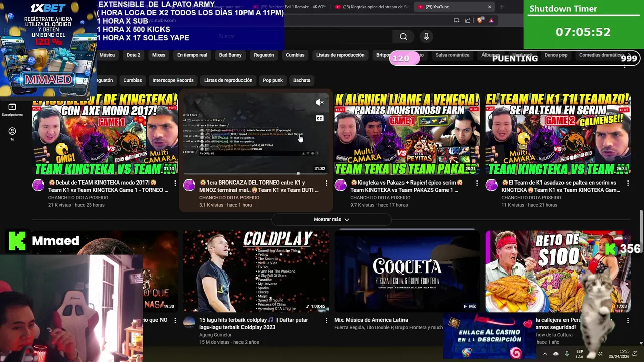
Task: Select Bachata chip
Action: (x=302, y=80)
